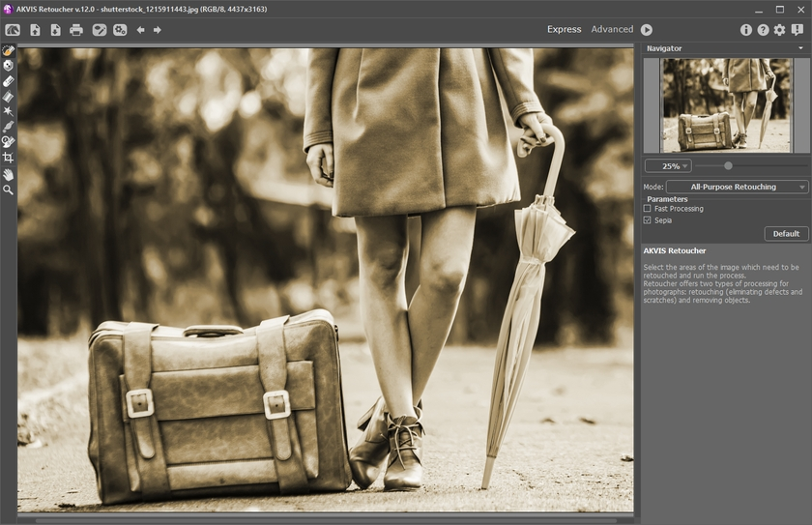Screen dimensions: 812x525
Task: Open program info icon
Action: tap(746, 30)
